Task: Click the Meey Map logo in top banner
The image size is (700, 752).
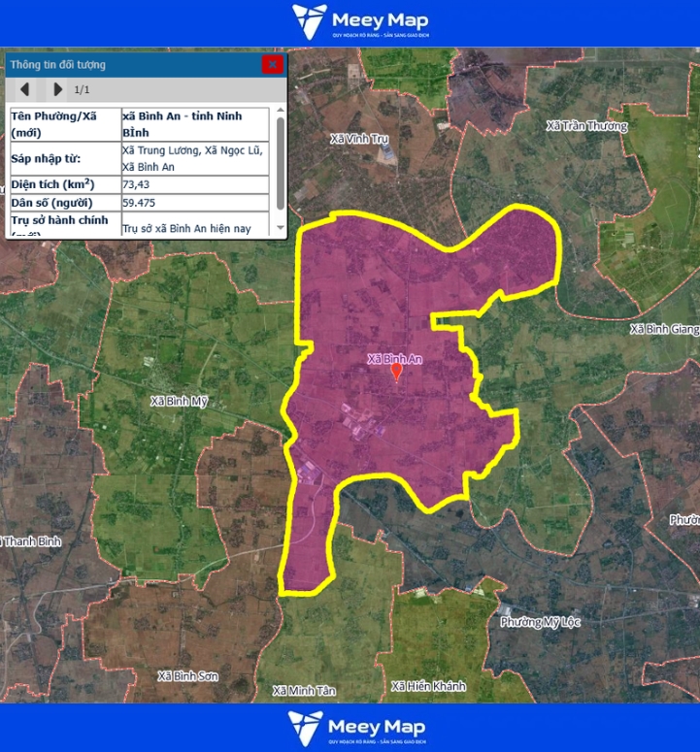Action: coord(360,22)
